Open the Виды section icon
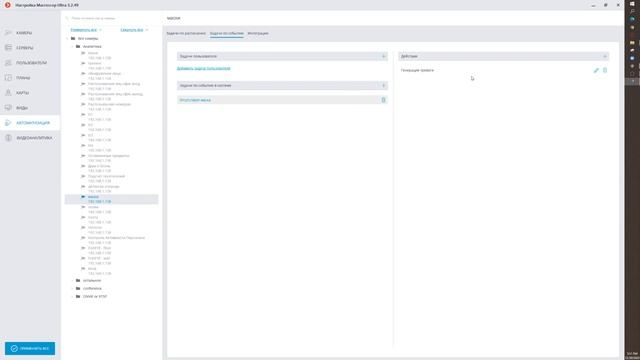 (x=8, y=108)
